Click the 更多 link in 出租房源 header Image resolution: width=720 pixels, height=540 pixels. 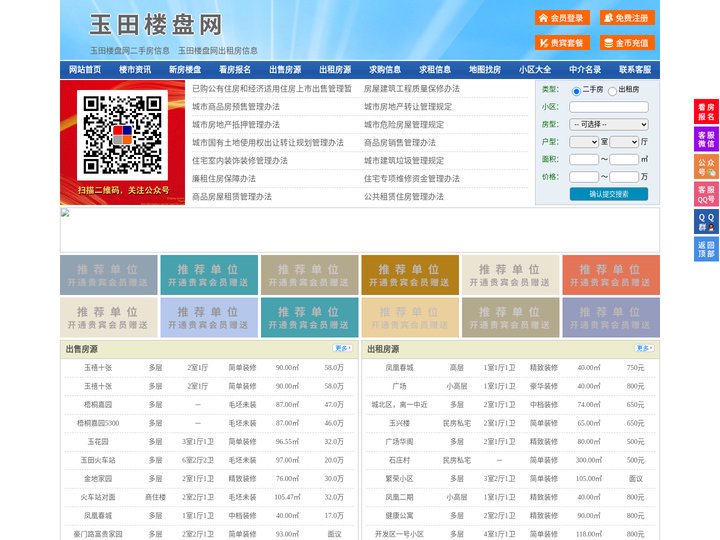click(644, 348)
